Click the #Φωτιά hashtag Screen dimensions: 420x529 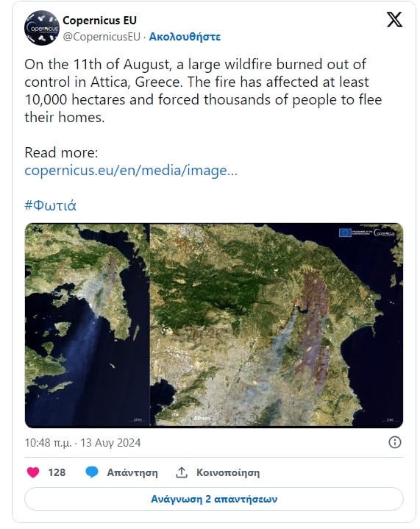pos(51,205)
